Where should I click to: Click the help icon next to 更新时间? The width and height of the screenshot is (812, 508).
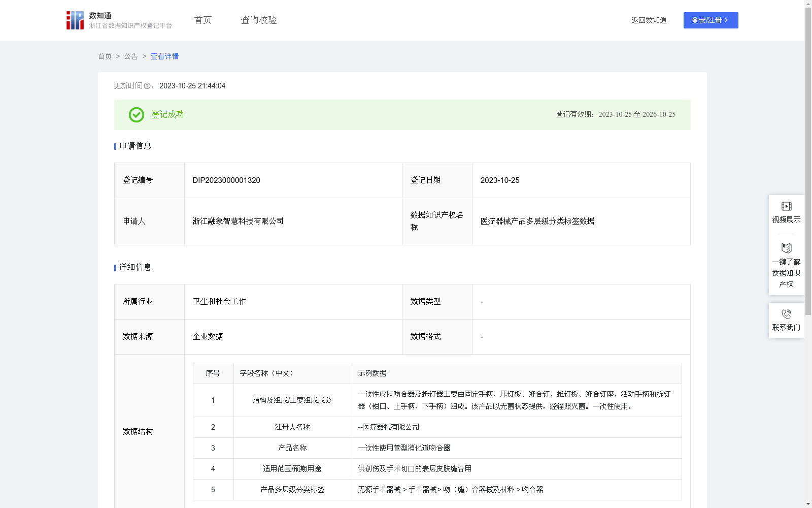coord(147,86)
